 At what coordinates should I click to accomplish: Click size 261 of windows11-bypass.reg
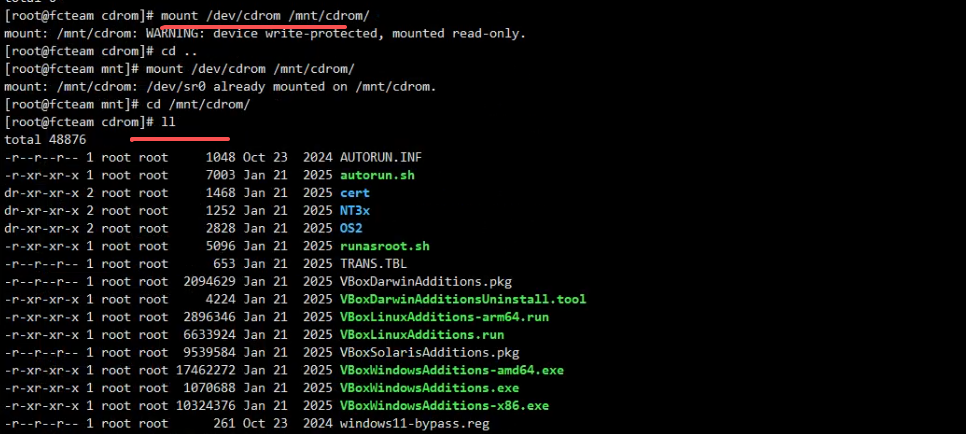pos(224,424)
